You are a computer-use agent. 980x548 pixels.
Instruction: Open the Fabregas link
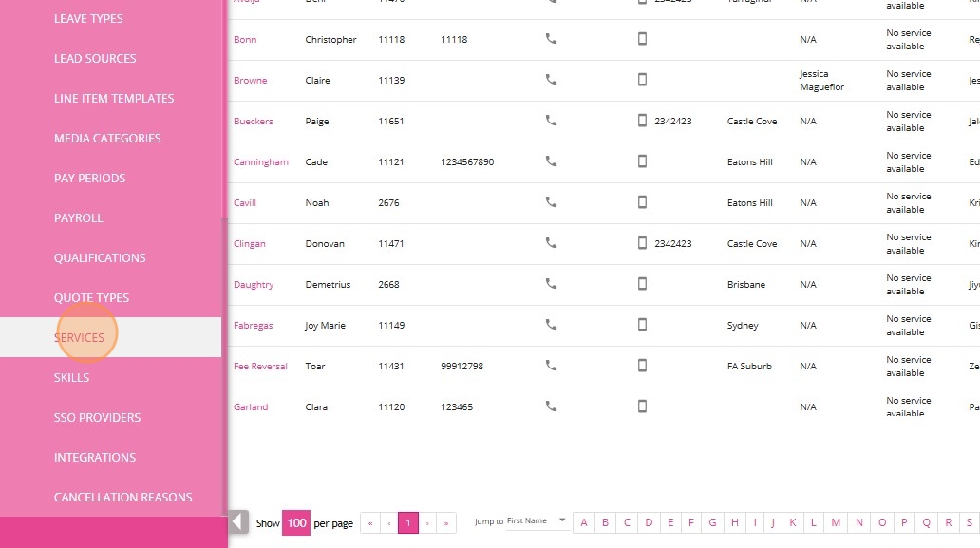[x=254, y=325]
